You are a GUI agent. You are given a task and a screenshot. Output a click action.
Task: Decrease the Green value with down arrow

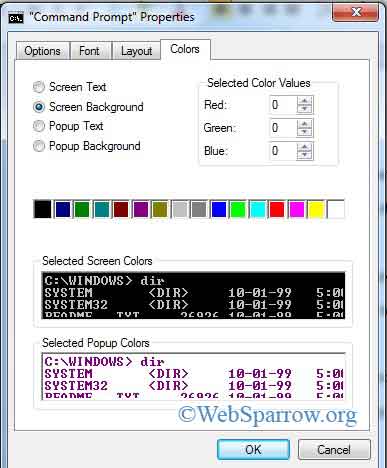click(x=304, y=132)
